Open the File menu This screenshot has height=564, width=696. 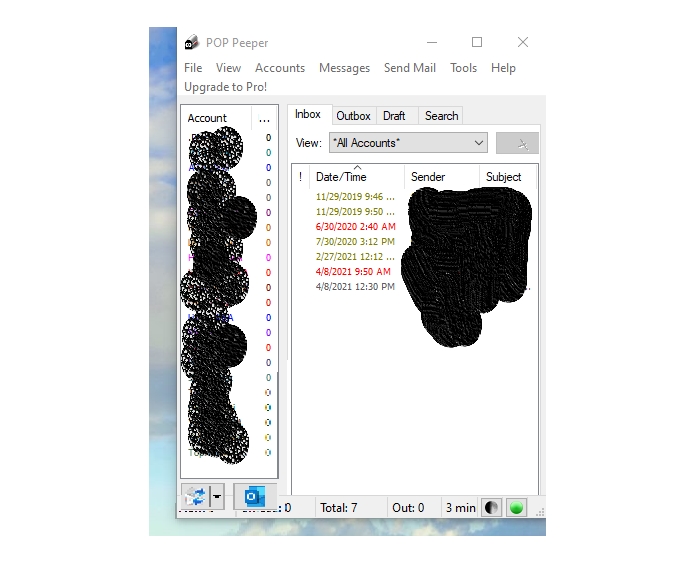(x=193, y=68)
